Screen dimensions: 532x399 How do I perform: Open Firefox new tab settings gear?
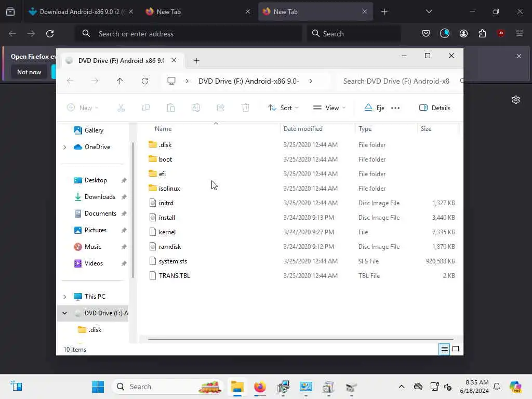(516, 100)
